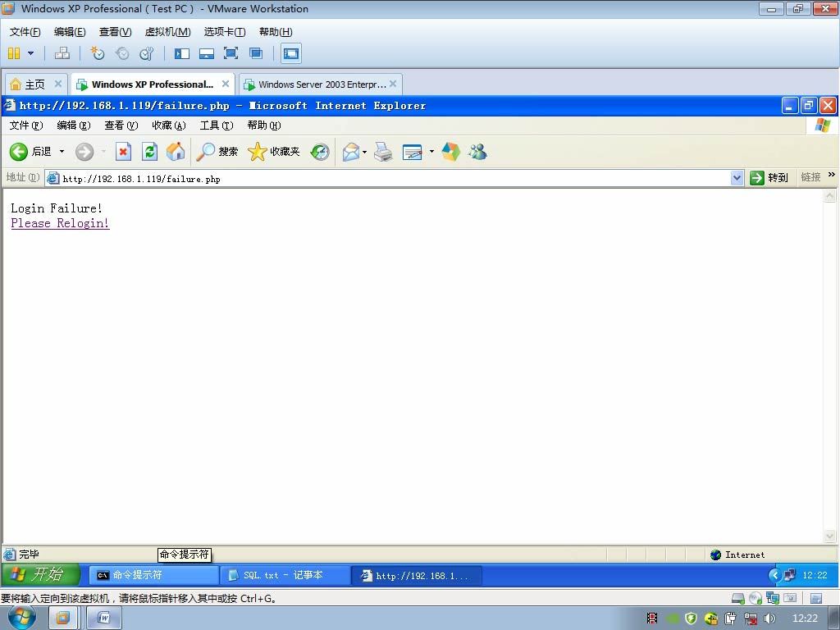Open Internet Explorer 工具(T) menu
The image size is (840, 630).
point(217,126)
